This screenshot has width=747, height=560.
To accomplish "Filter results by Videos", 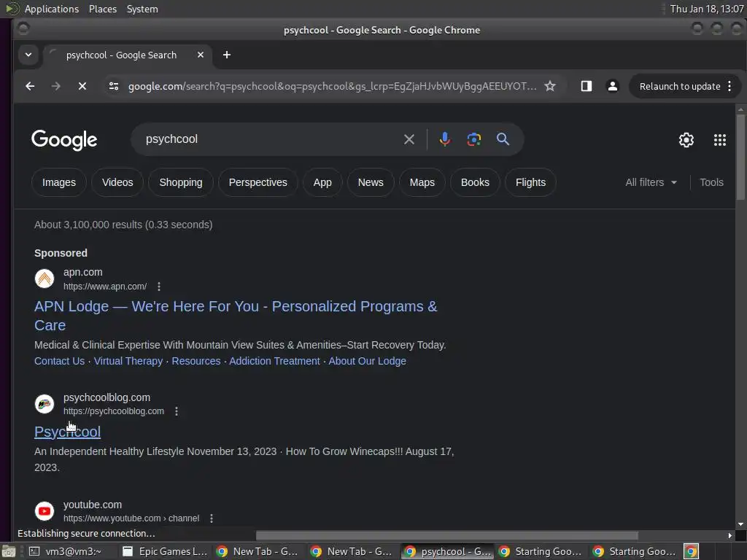I will pos(117,182).
